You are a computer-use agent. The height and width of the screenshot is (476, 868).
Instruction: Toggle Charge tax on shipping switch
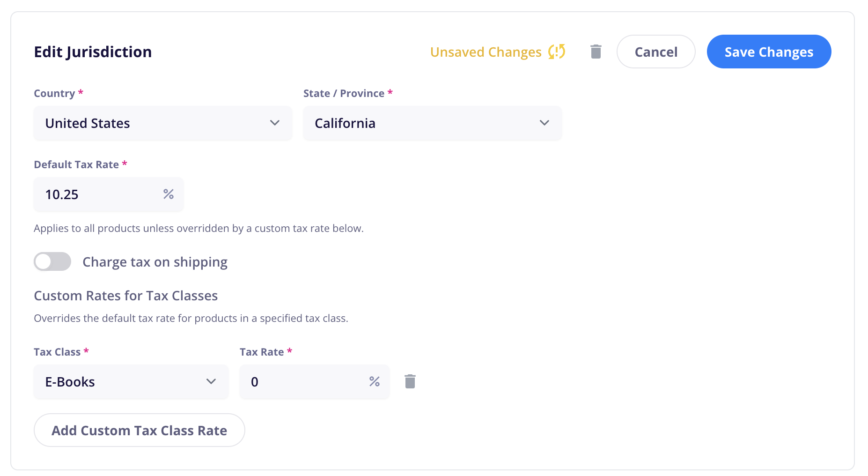click(52, 261)
